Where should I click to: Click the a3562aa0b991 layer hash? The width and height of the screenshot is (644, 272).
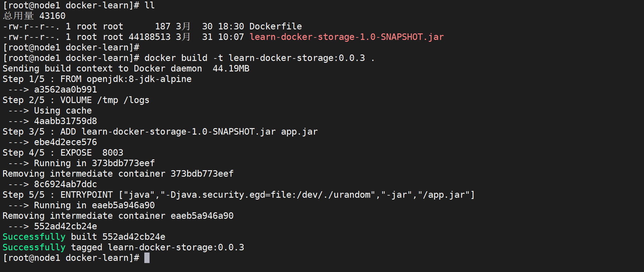(x=66, y=90)
